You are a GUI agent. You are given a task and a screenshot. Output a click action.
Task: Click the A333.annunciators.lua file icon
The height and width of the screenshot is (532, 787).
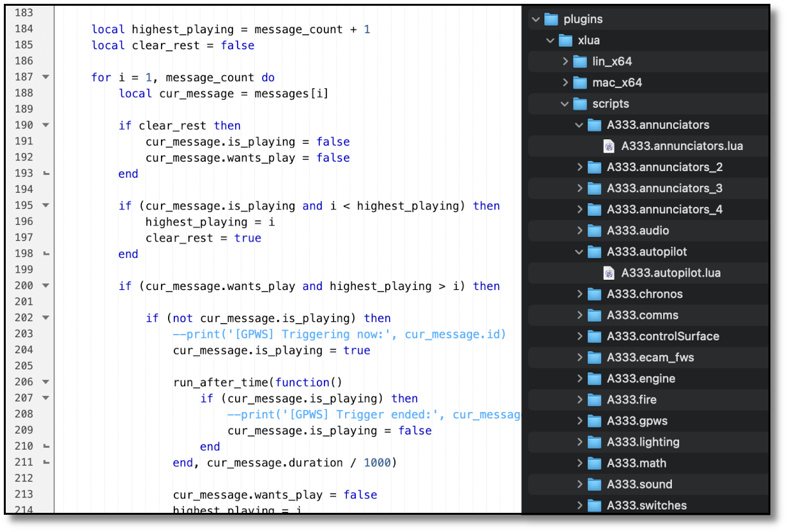(609, 146)
